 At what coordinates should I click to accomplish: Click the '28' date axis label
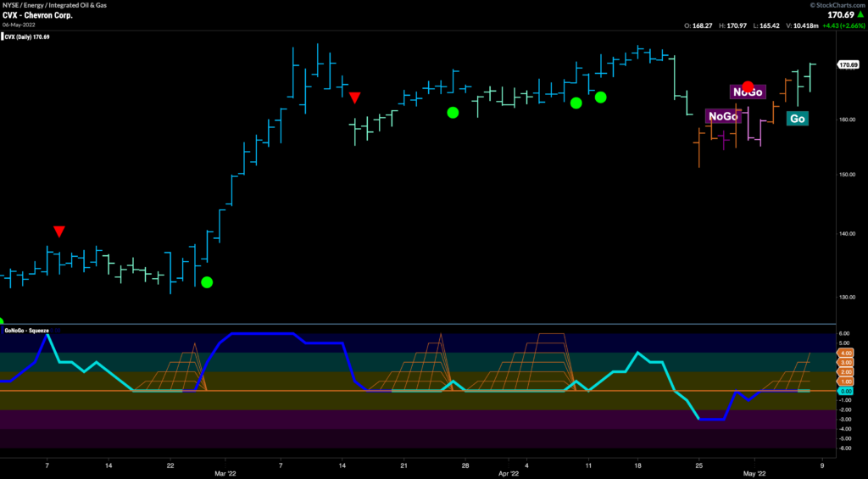[465, 466]
